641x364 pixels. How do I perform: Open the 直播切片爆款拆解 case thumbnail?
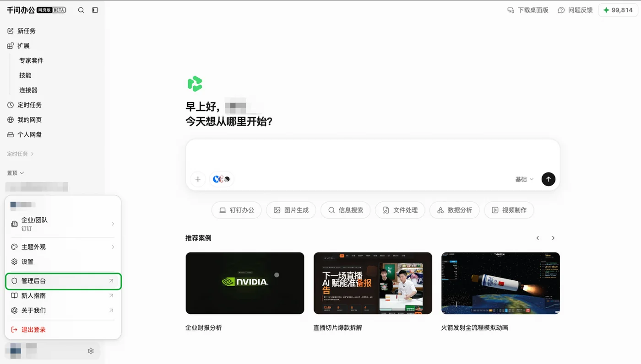(x=373, y=283)
